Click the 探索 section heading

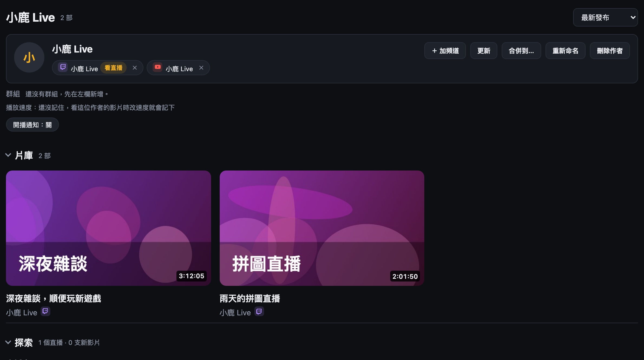[24, 343]
